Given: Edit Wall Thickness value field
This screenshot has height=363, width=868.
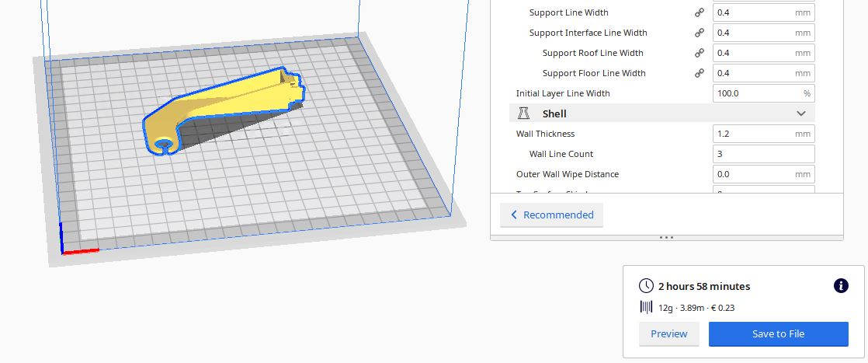Looking at the screenshot, I should coord(763,134).
